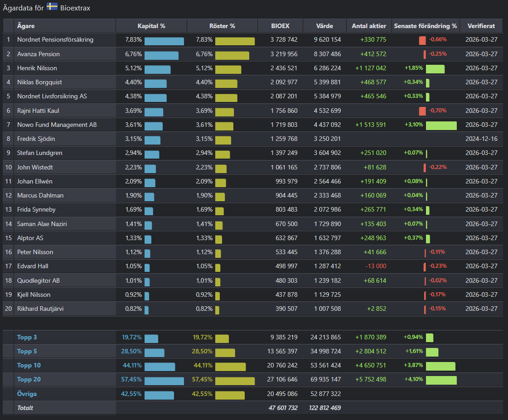508x420 pixels.
Task: Open Johan Ellwén owner entry
Action: 34,181
